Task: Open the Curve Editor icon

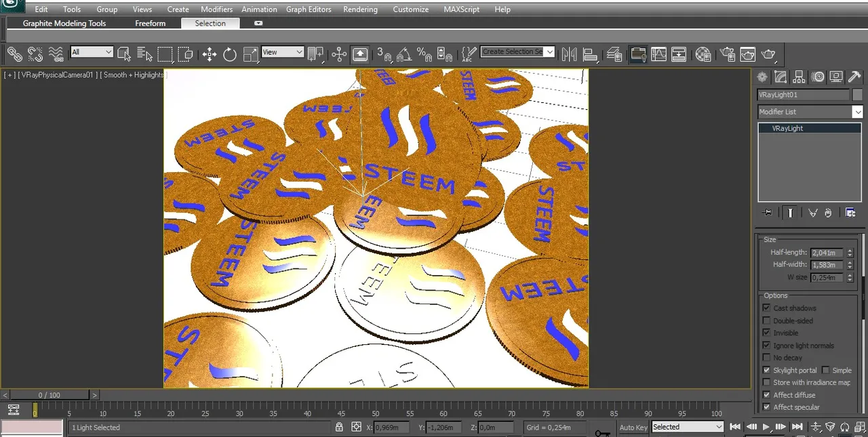Action: point(658,54)
